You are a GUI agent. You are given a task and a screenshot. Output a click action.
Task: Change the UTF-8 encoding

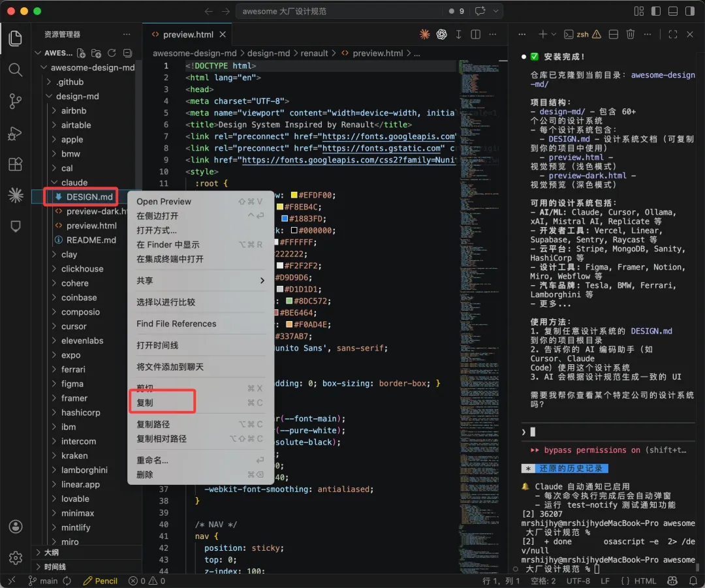click(578, 581)
